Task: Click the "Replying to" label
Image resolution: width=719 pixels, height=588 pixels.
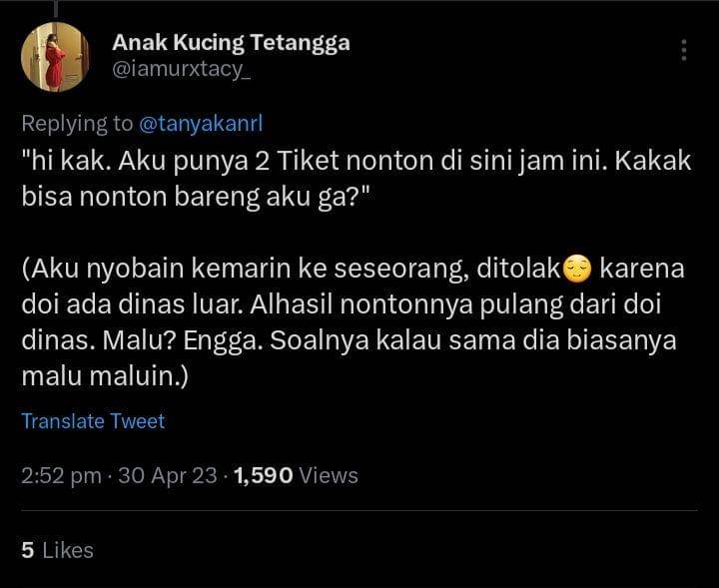Action: click(x=77, y=123)
